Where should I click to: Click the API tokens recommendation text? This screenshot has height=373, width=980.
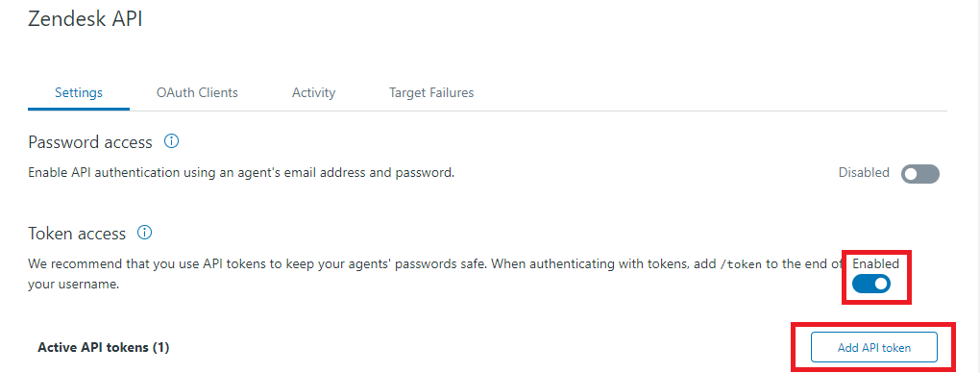(436, 273)
